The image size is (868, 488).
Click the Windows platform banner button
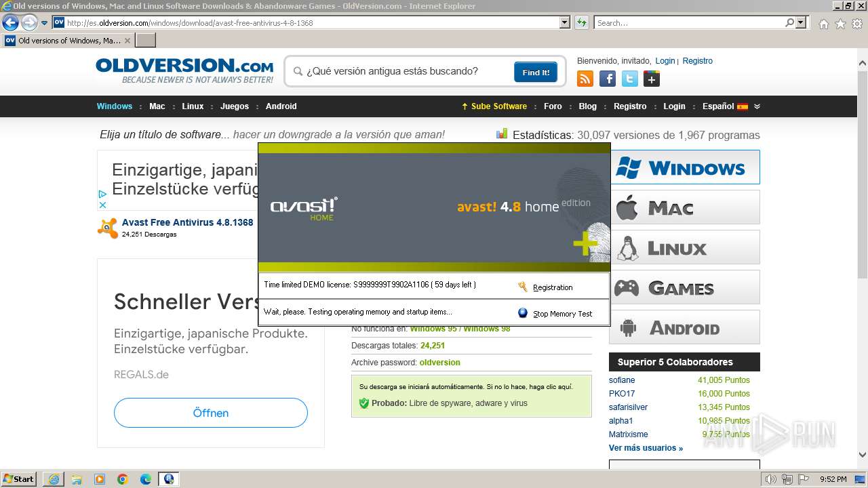pos(684,167)
